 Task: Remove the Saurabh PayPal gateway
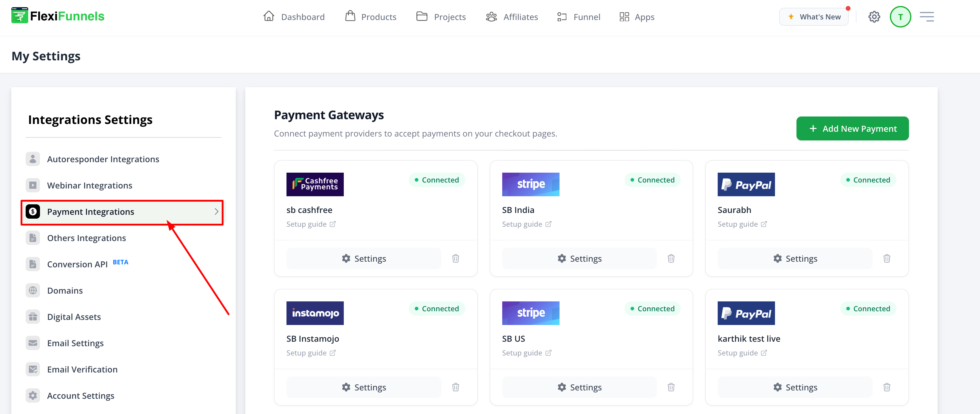pyautogui.click(x=886, y=259)
